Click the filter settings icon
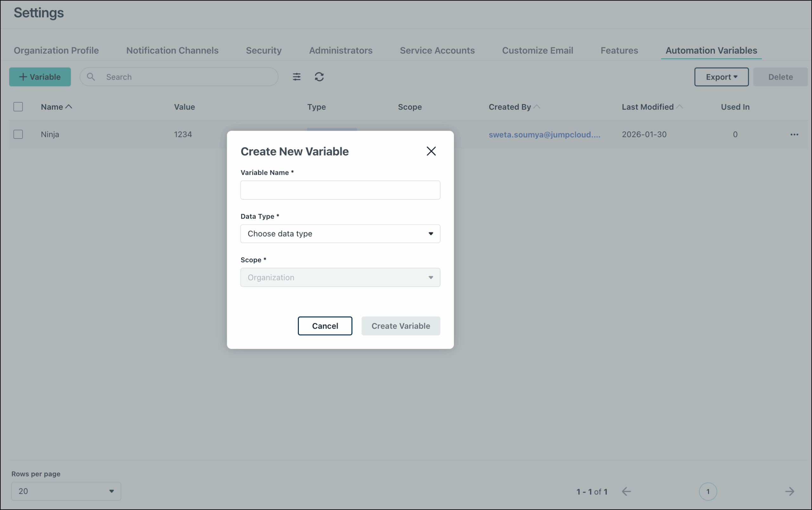 [x=296, y=77]
